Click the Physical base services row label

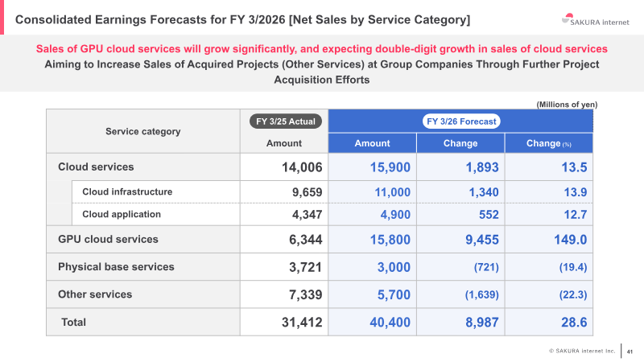116,267
